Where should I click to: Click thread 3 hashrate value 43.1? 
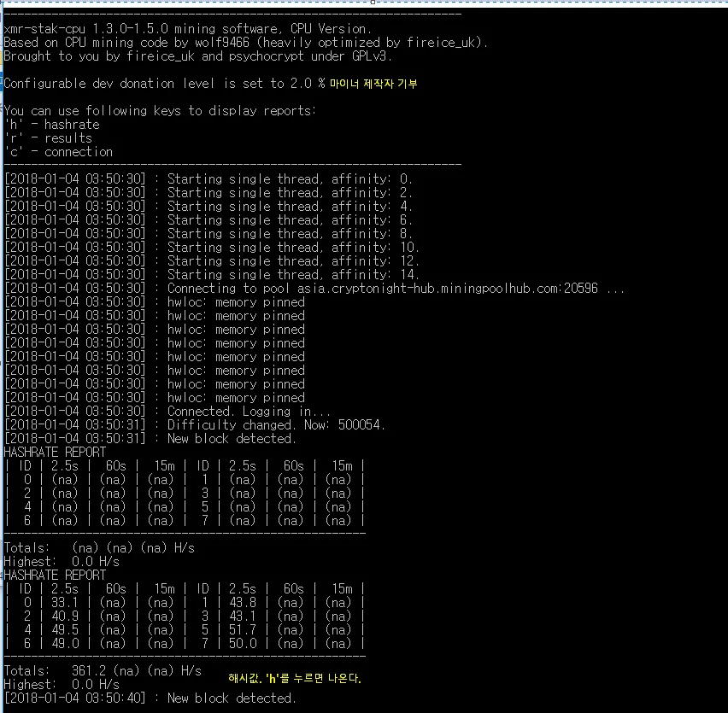click(243, 616)
